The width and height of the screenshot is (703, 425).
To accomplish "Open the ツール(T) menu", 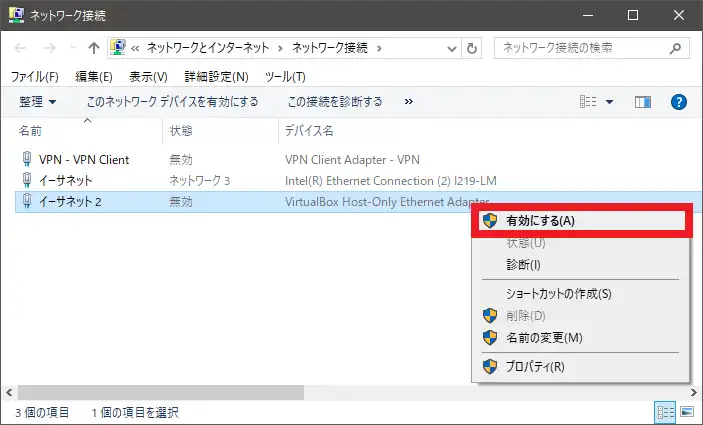I will coord(285,77).
